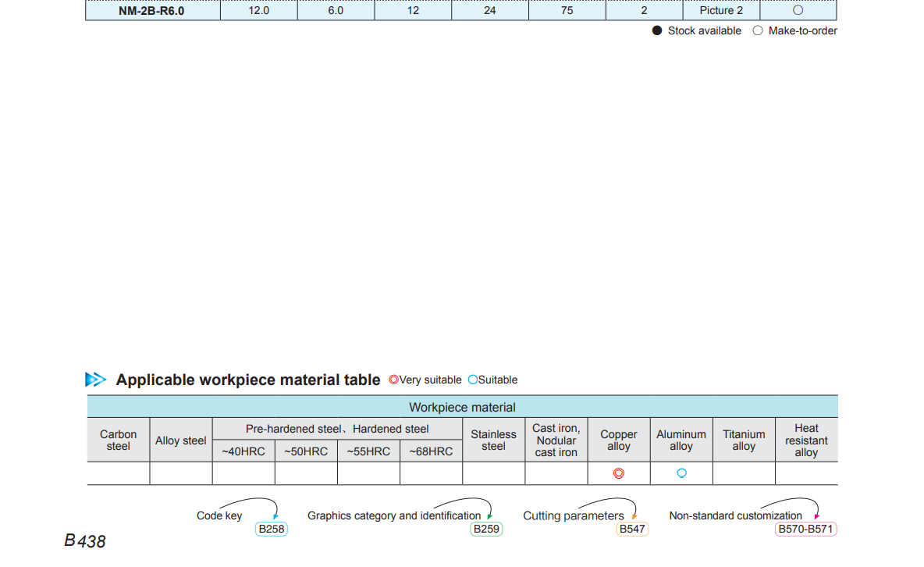Click the red Very suitable legend symbol
The image size is (924, 567).
coord(393,380)
